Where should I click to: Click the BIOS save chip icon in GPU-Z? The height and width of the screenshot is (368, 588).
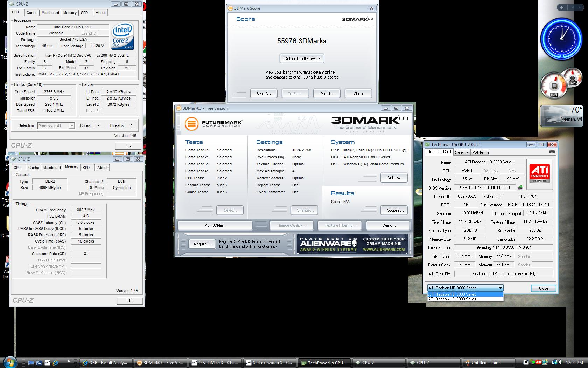[520, 188]
